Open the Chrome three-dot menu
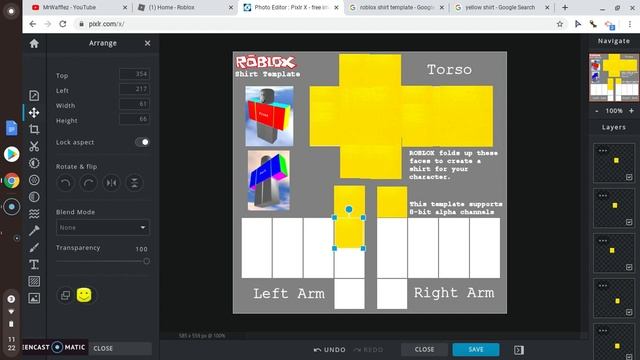Image resolution: width=640 pixels, height=360 pixels. (x=630, y=24)
